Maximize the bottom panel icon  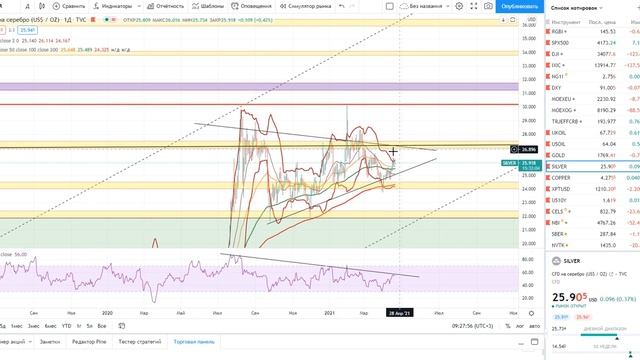click(534, 342)
